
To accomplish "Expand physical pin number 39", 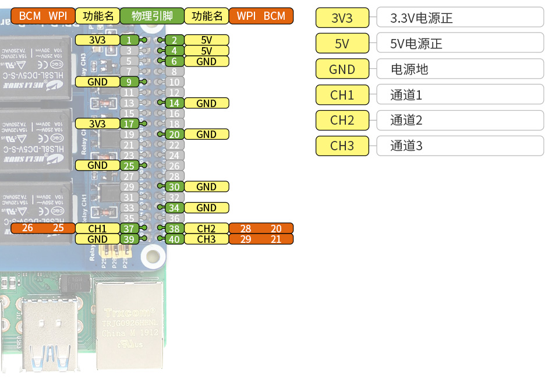I will [x=129, y=239].
